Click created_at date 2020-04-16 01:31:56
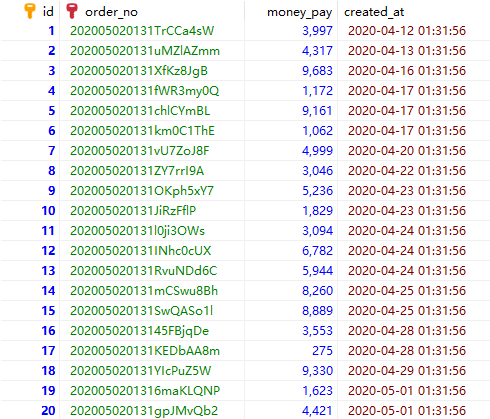This screenshot has height=419, width=490. pos(407,71)
